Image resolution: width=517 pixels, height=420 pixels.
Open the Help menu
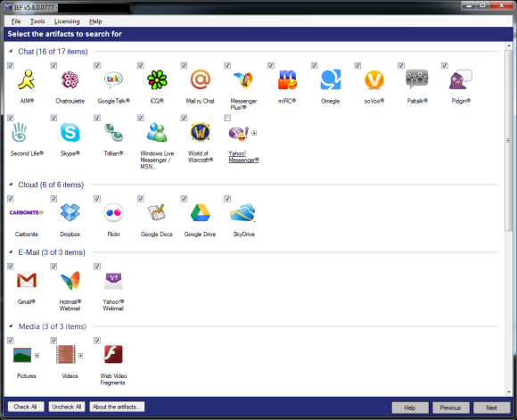coord(95,21)
